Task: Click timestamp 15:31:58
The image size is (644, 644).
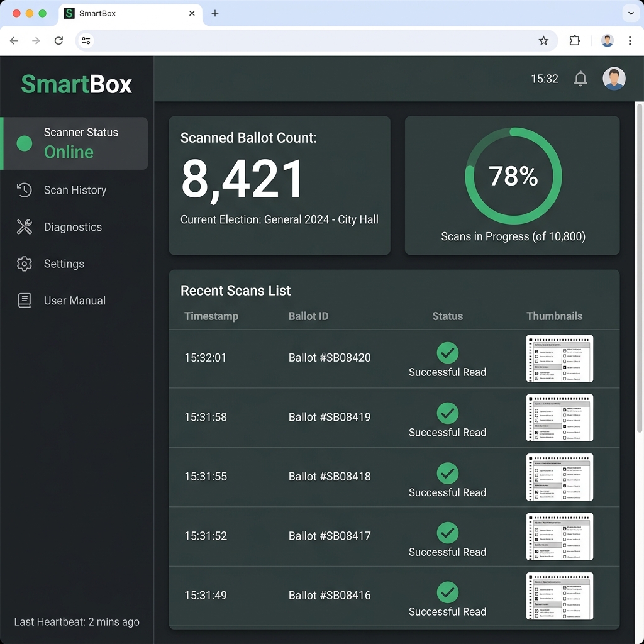Action: [206, 418]
